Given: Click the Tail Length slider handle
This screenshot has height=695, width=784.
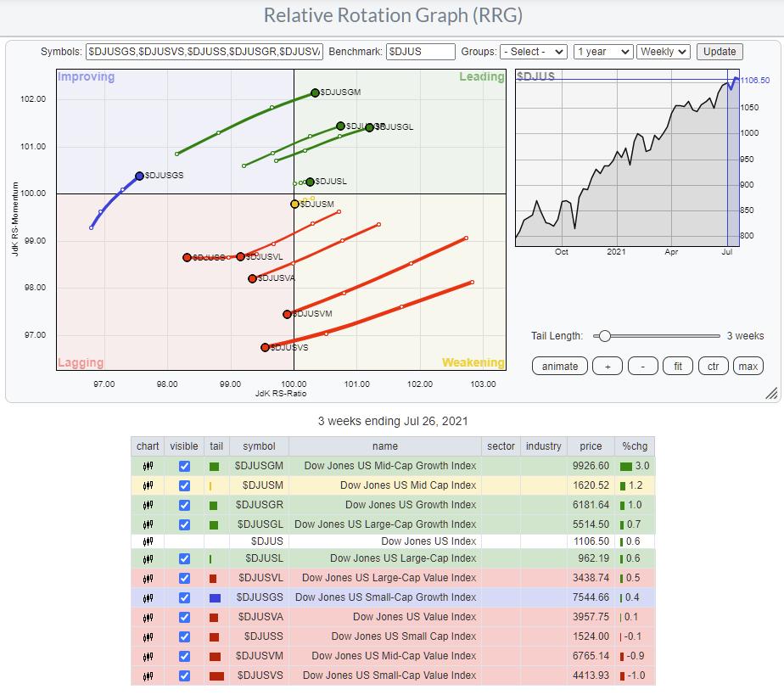Looking at the screenshot, I should click(x=604, y=336).
